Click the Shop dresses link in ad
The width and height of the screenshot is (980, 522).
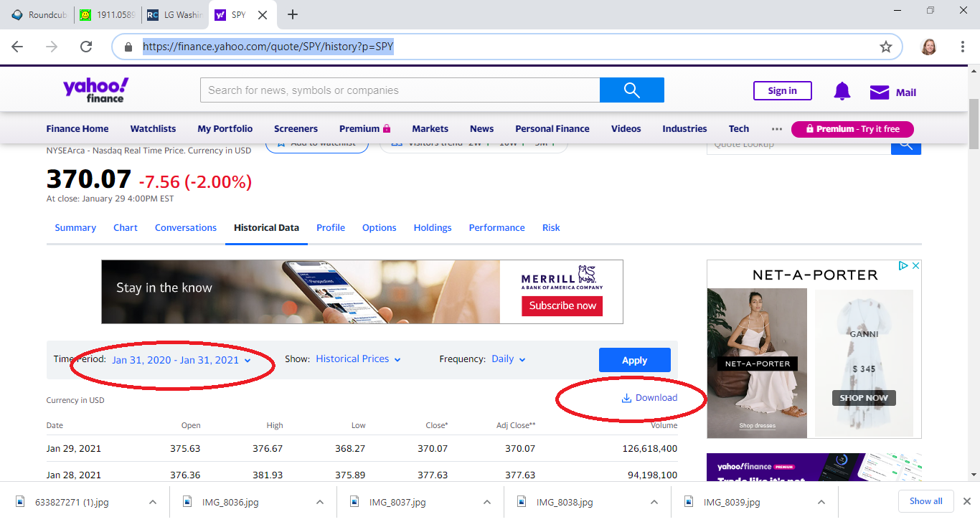(758, 426)
